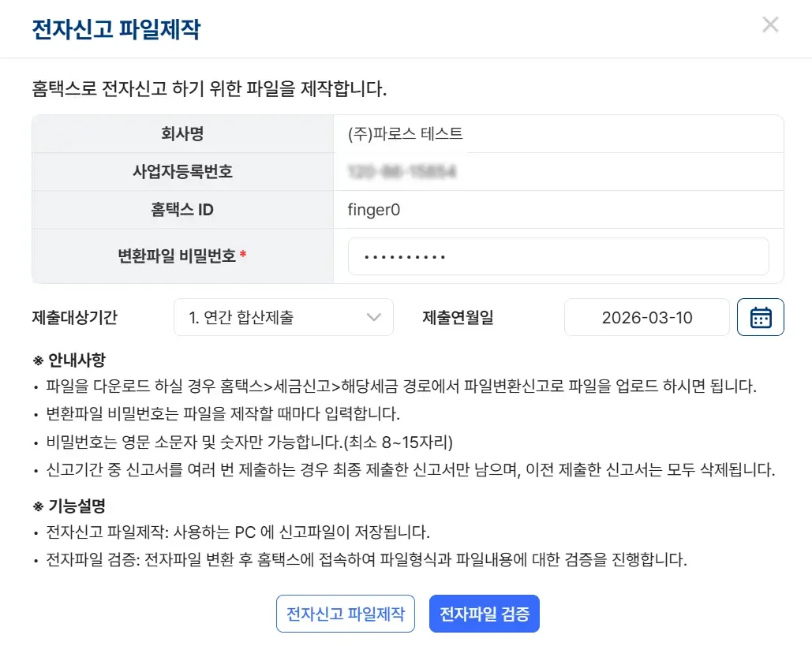Open the calendar date picker icon
Screen dimensions: 812x646
pos(760,317)
